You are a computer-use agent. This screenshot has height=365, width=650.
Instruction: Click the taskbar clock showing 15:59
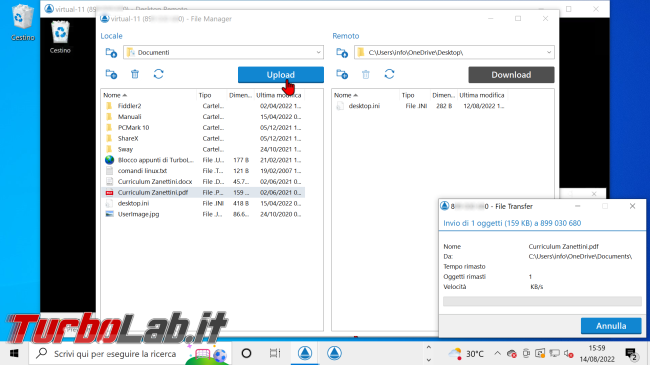pyautogui.click(x=597, y=353)
